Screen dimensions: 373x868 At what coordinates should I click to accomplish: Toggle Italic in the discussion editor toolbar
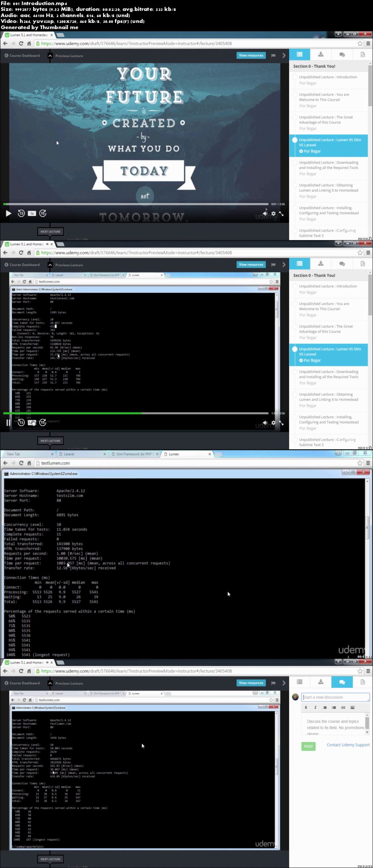click(315, 707)
